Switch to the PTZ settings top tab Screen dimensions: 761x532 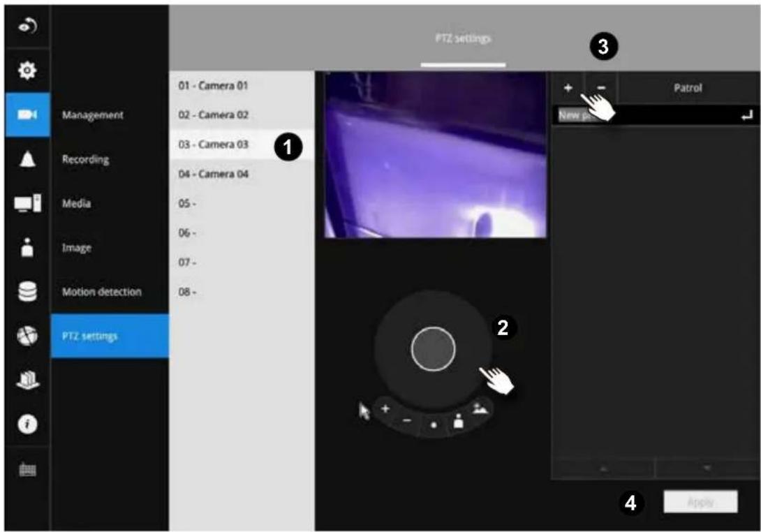(463, 38)
